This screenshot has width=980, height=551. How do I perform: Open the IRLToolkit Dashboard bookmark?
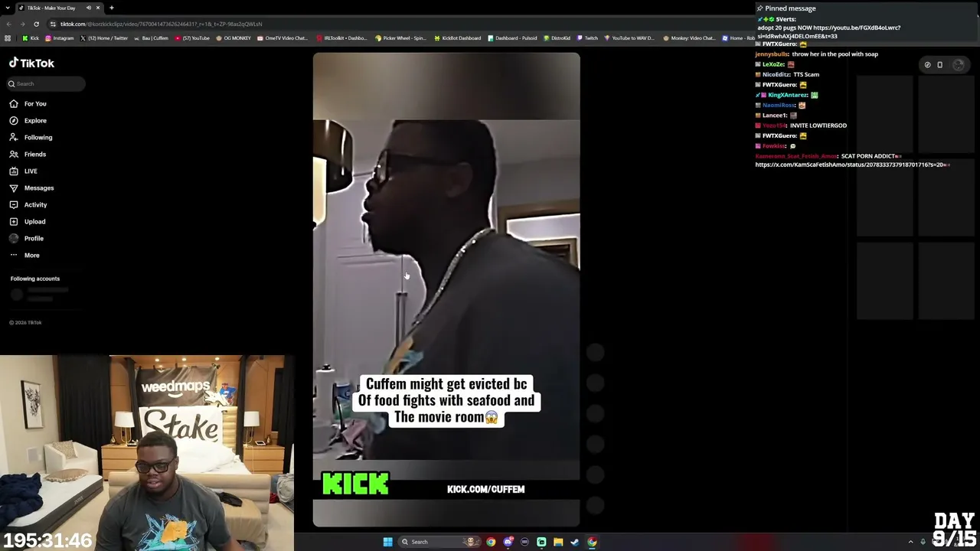point(341,38)
